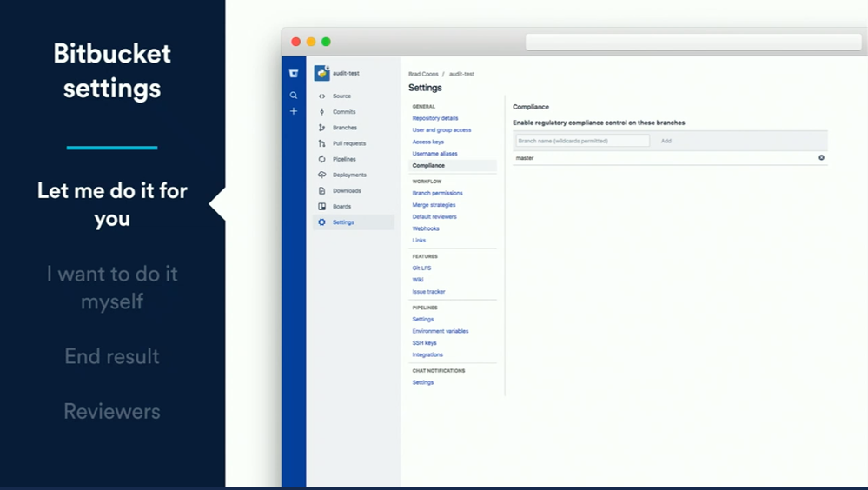868x490 pixels.
Task: Open the Links settings item
Action: point(419,241)
